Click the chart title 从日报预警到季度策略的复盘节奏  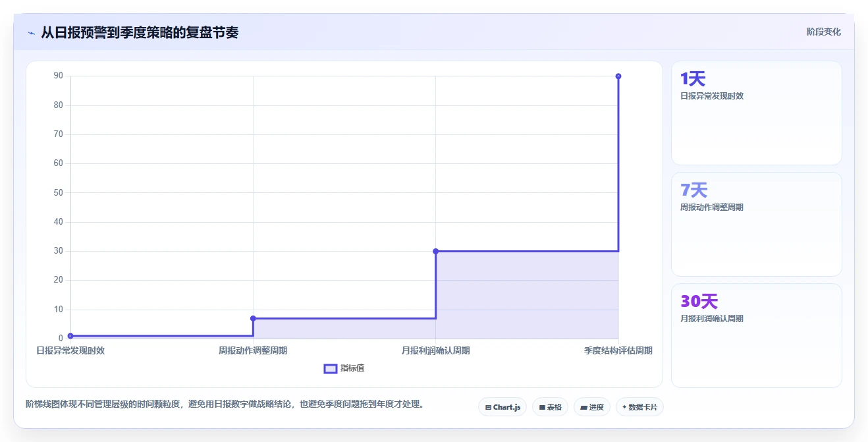click(x=140, y=32)
